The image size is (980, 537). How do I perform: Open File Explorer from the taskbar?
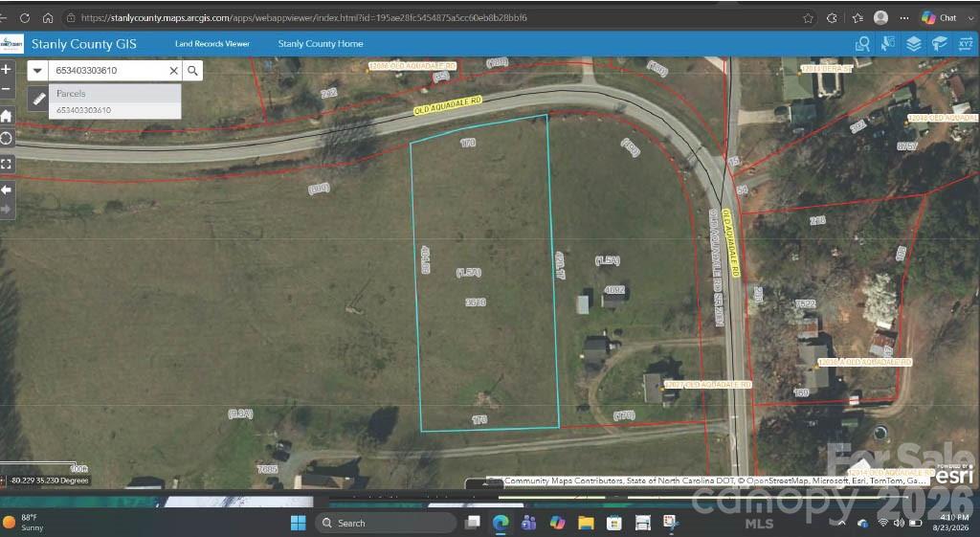586,523
